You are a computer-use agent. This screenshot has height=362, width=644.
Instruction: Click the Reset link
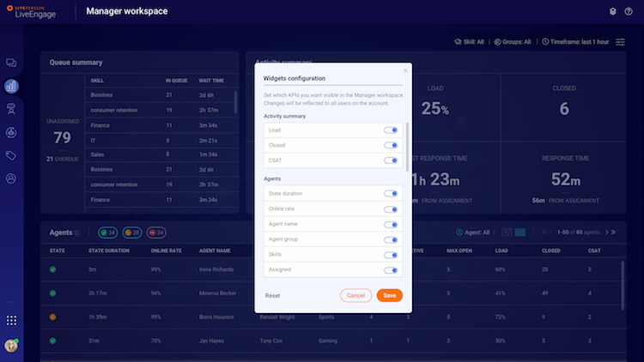(272, 295)
